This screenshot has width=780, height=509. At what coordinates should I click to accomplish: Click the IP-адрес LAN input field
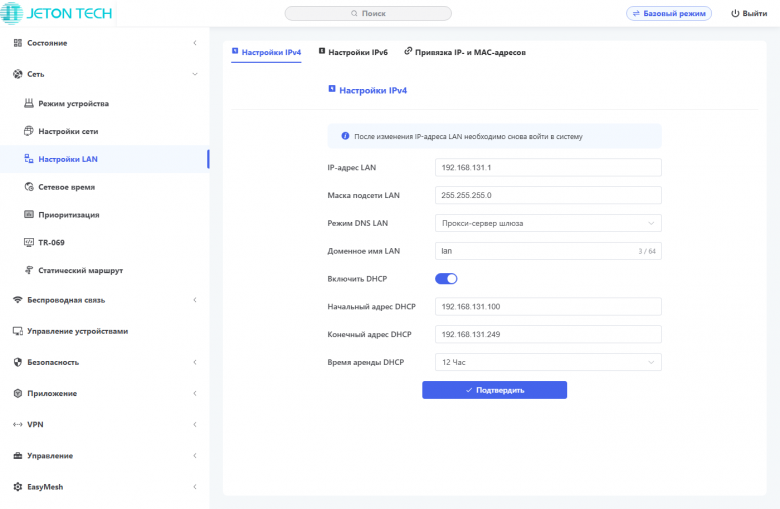(x=549, y=168)
